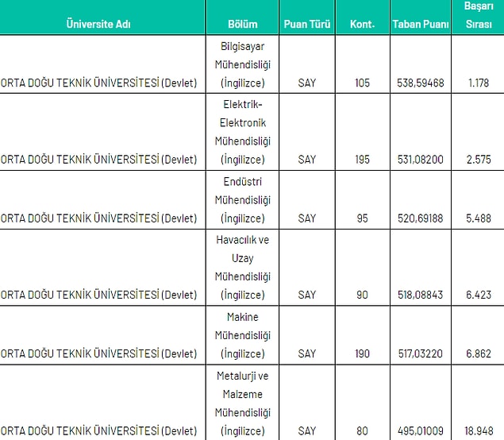Click the university name in the Elektrik-Elektronik row
This screenshot has height=440, width=504.
(98, 159)
